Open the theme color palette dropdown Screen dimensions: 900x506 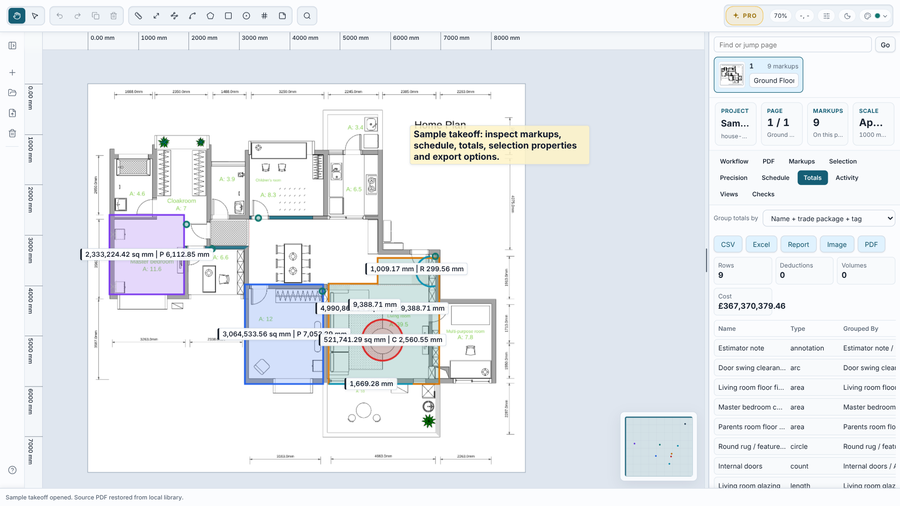[x=876, y=16]
